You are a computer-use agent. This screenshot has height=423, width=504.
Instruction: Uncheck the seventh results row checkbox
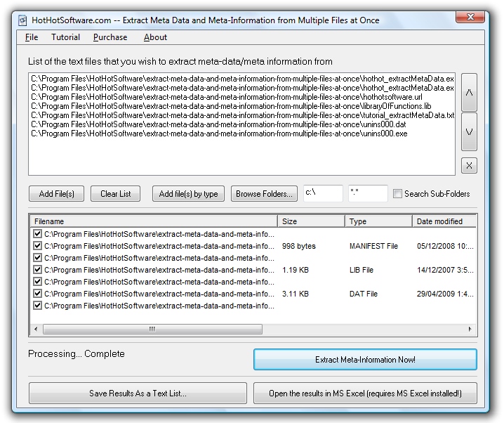(x=38, y=305)
